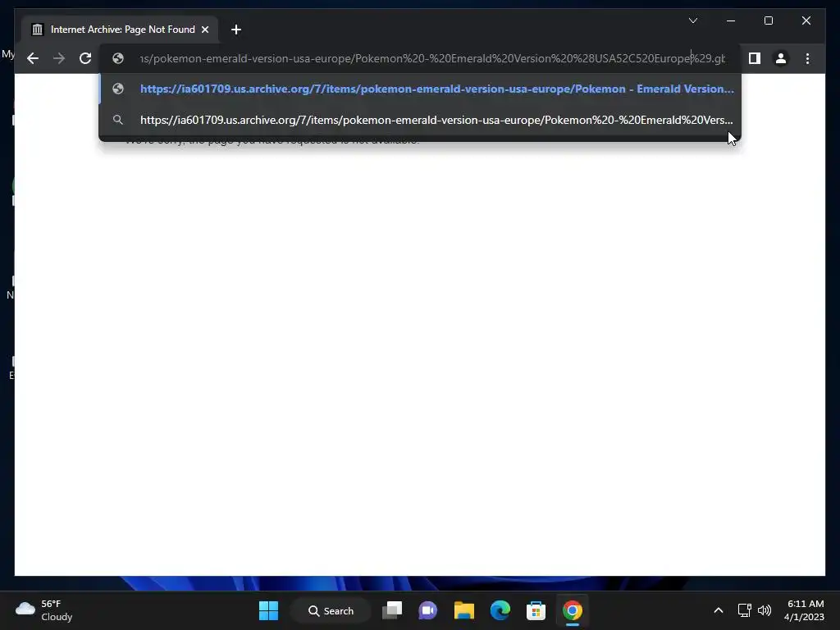
Task: Expand the tab search dropdown chevron
Action: [x=692, y=21]
